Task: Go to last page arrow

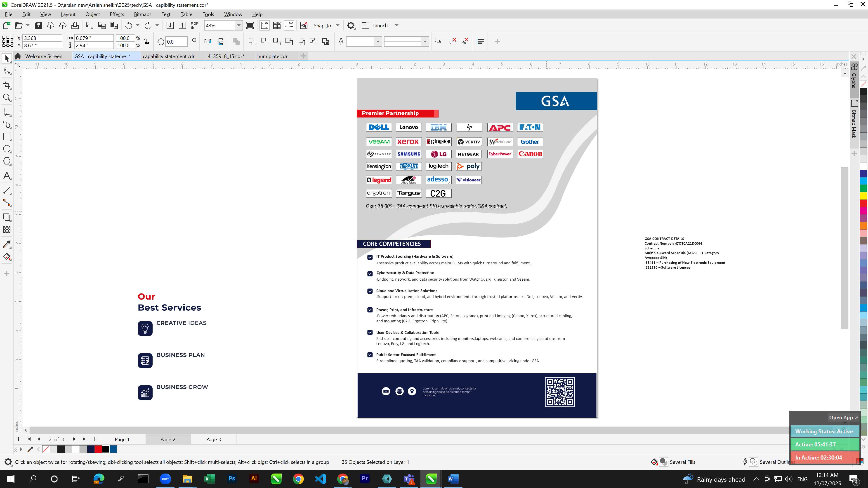Action: pyautogui.click(x=85, y=439)
